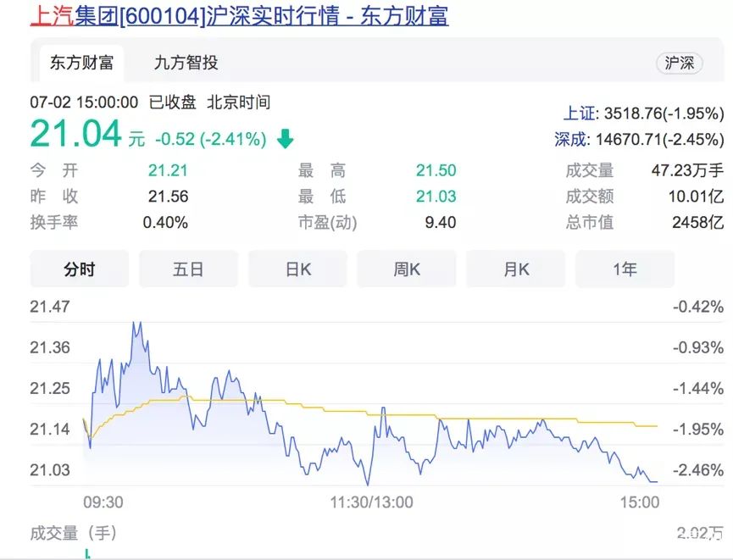Select the 分时 chart tab
The image size is (733, 560).
point(80,269)
